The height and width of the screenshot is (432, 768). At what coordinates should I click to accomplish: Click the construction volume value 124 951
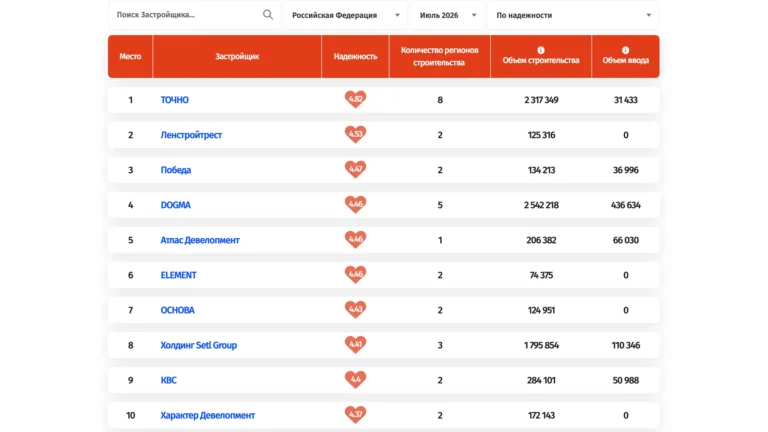click(541, 310)
